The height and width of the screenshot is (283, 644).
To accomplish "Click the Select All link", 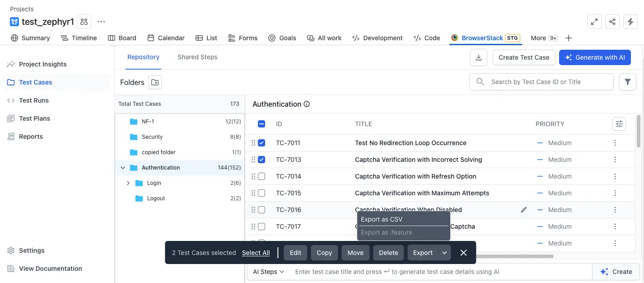I will coord(256,253).
